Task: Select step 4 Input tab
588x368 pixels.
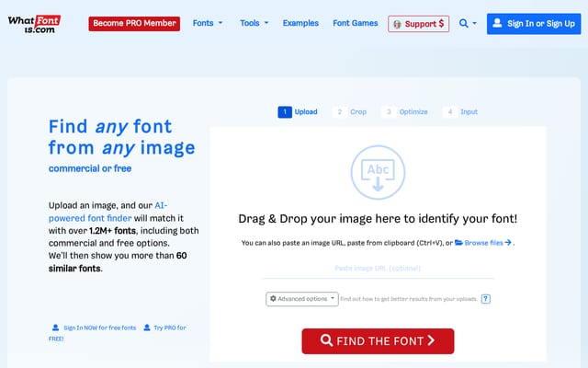Action: 460,112
